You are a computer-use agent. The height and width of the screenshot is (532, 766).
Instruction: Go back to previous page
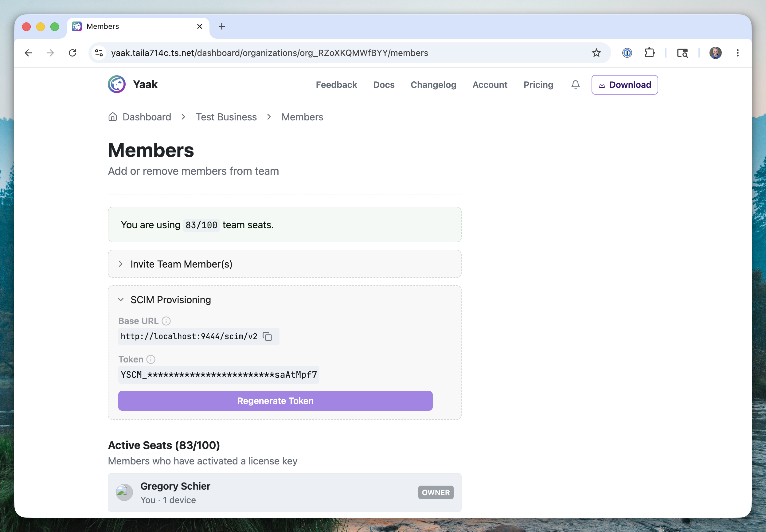pos(28,53)
